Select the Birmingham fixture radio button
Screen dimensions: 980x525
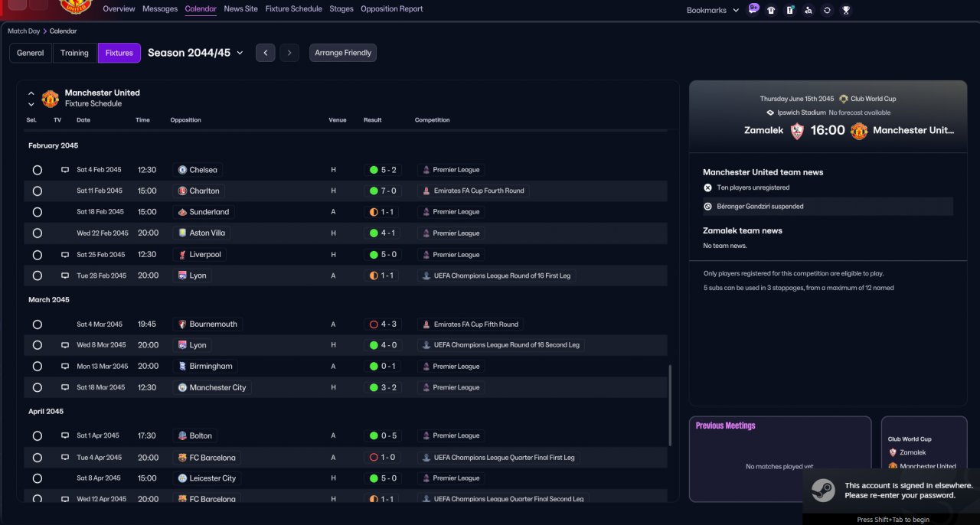pyautogui.click(x=37, y=367)
